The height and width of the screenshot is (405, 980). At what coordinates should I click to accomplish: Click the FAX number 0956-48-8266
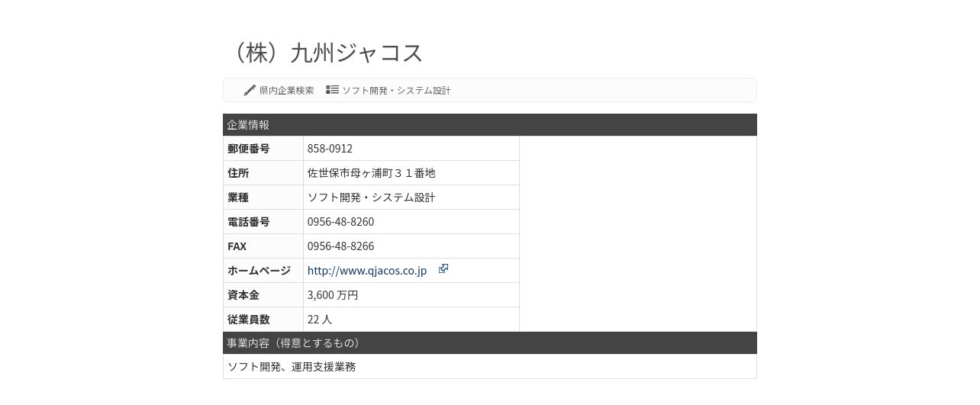[x=340, y=246]
